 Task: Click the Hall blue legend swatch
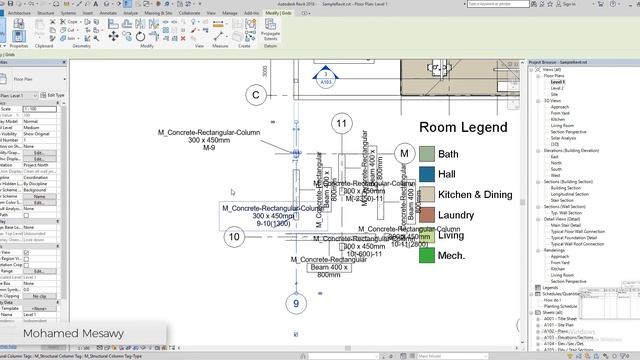click(427, 174)
